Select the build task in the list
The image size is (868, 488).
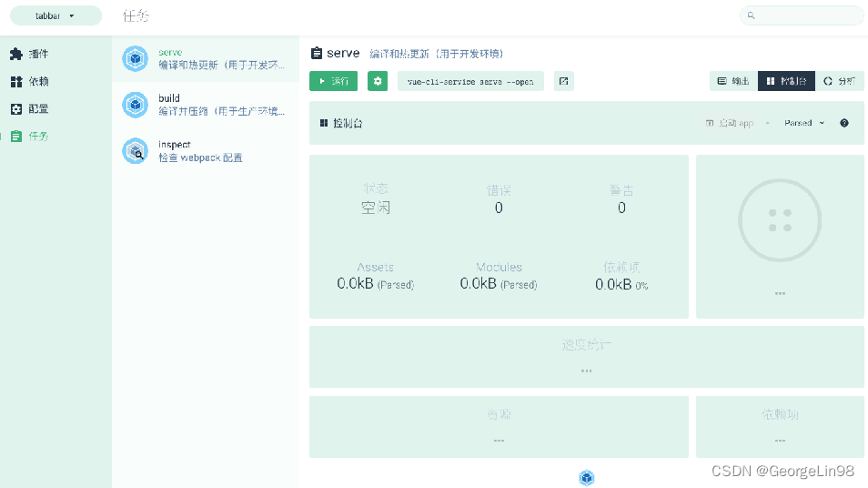[x=206, y=105]
